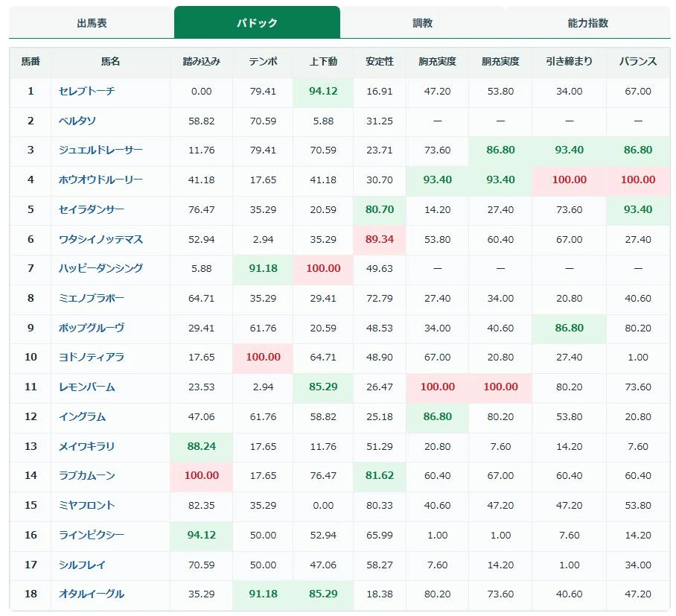
Task: Select ホウオウドルーリー's バランス value 100.00
Action: 638,180
